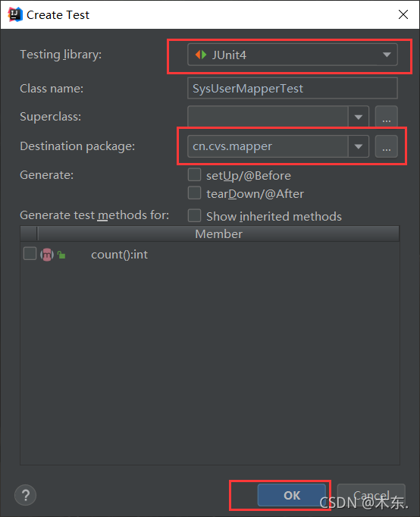Screen dimensions: 420x517
Task: Enable the setUp/@Before checkbox
Action: click(x=194, y=175)
